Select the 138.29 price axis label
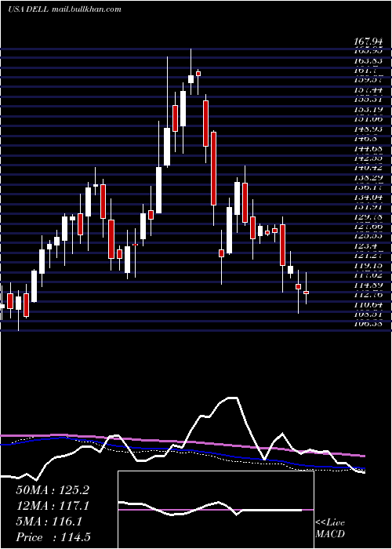 pos(368,178)
